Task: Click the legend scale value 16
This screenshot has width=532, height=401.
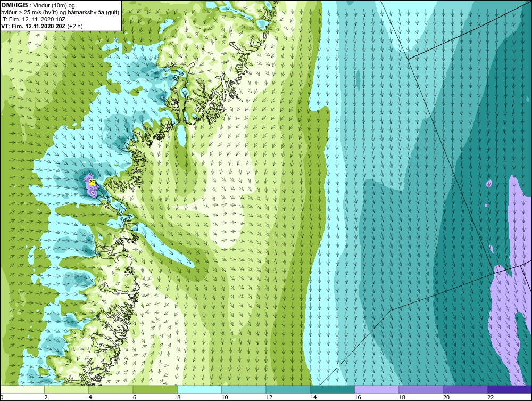Action: [358, 398]
